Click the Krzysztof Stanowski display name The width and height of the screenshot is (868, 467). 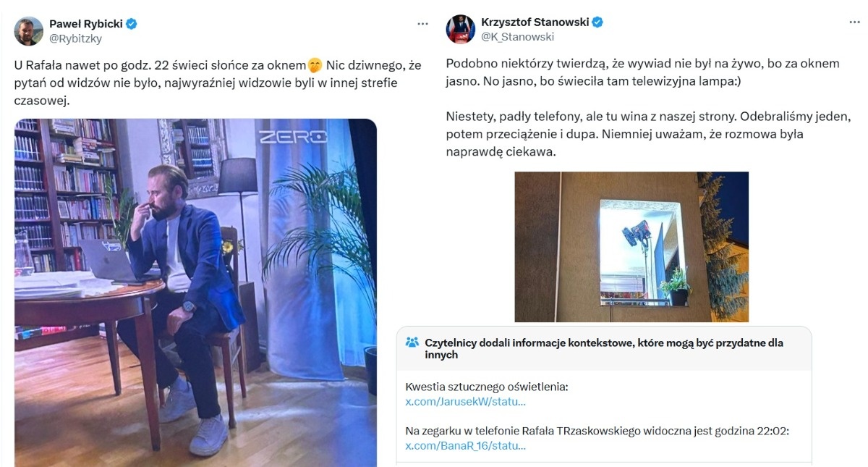point(535,22)
